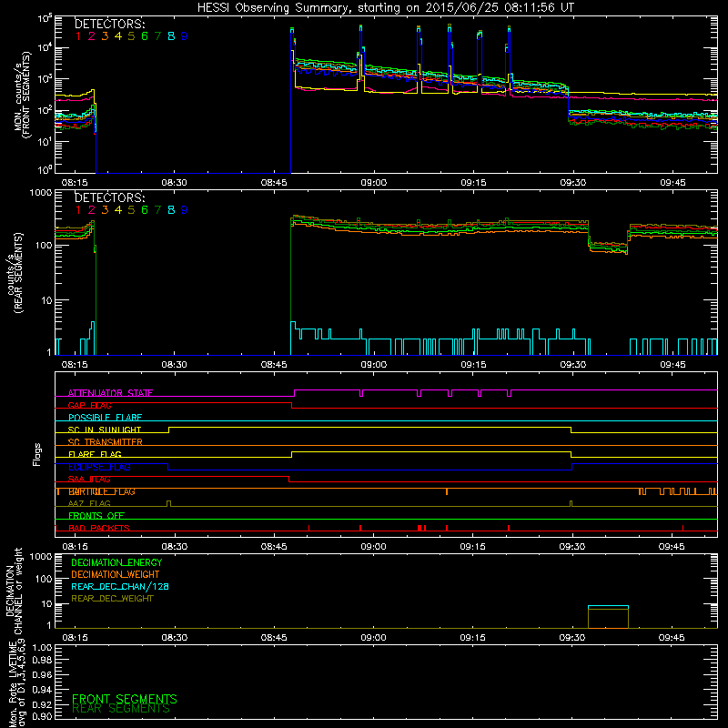The image size is (728, 728).
Task: Click the BAD PACKETS flag label
Action: pos(99,529)
